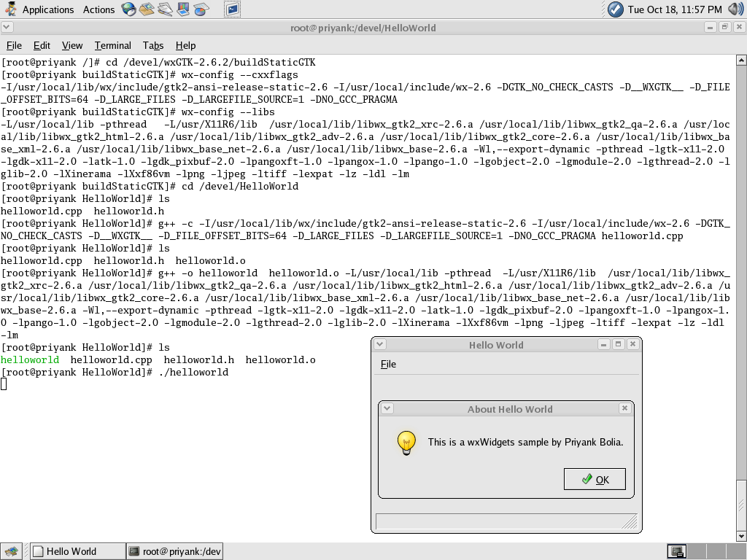Open the Actions menu in top panel
This screenshot has width=747, height=560.
tap(98, 9)
